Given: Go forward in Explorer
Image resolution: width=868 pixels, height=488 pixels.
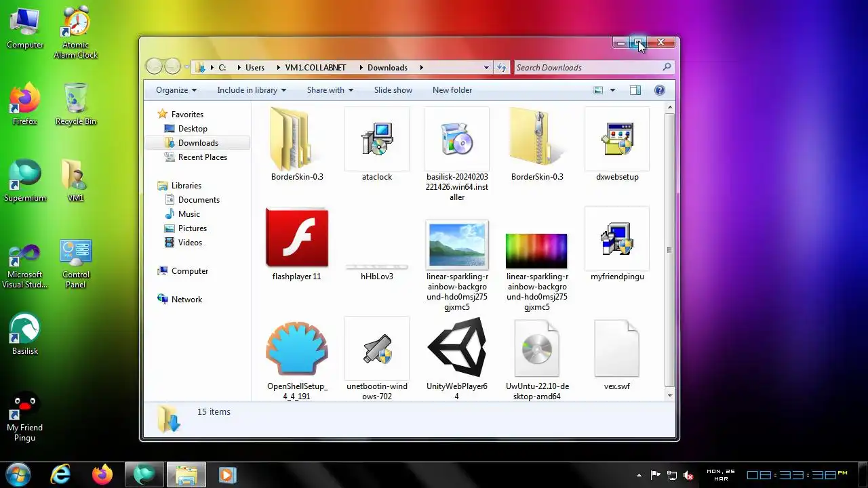Looking at the screenshot, I should point(172,66).
